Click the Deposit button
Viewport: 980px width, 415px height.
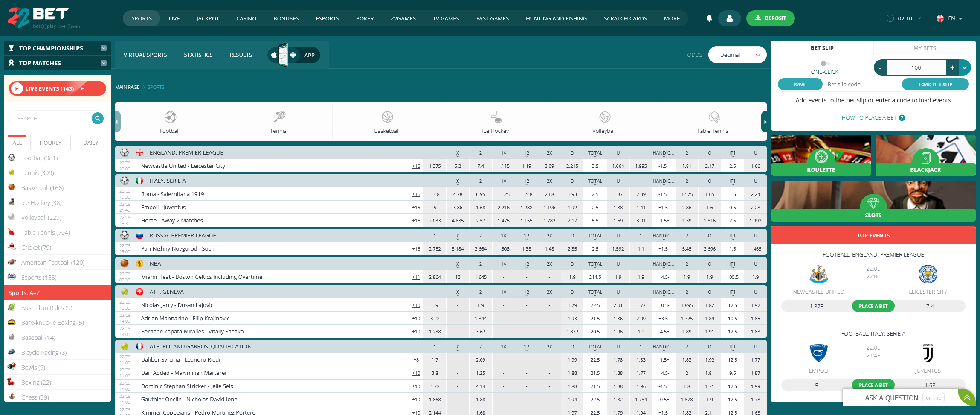pyautogui.click(x=770, y=18)
